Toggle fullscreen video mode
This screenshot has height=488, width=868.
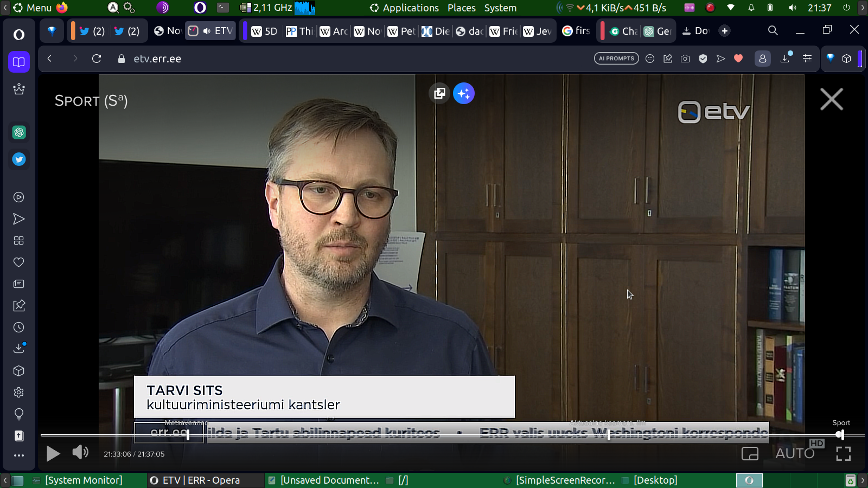pos(843,453)
